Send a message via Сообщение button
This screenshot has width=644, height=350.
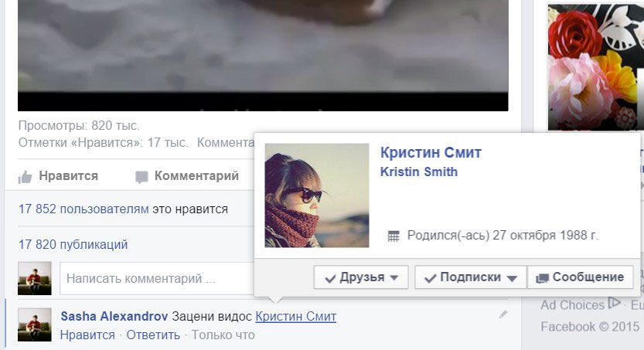point(580,277)
